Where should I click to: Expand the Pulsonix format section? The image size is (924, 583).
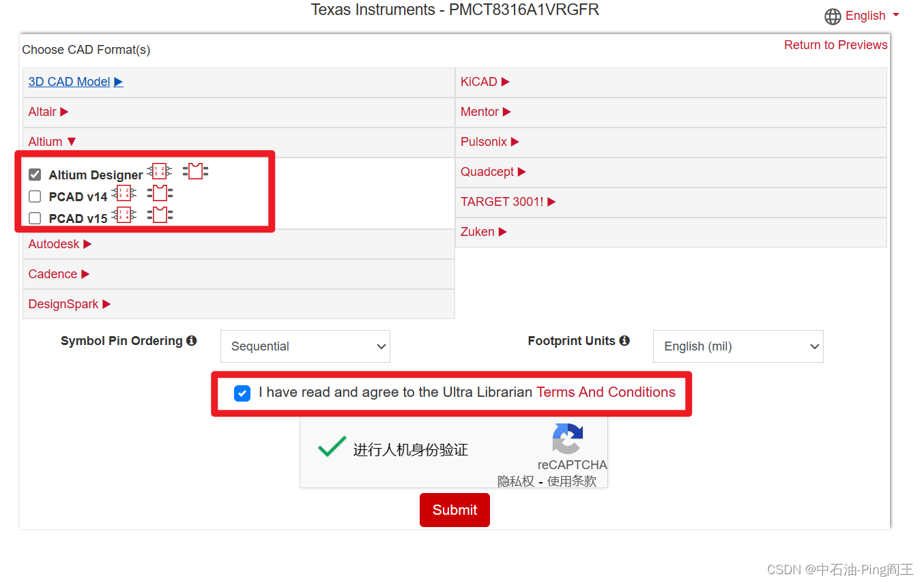(490, 142)
